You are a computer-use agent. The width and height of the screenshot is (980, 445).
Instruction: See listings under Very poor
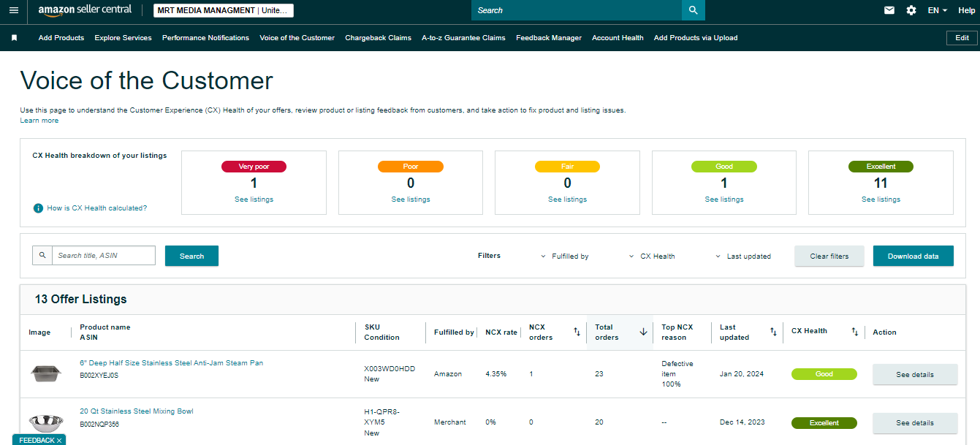[254, 199]
